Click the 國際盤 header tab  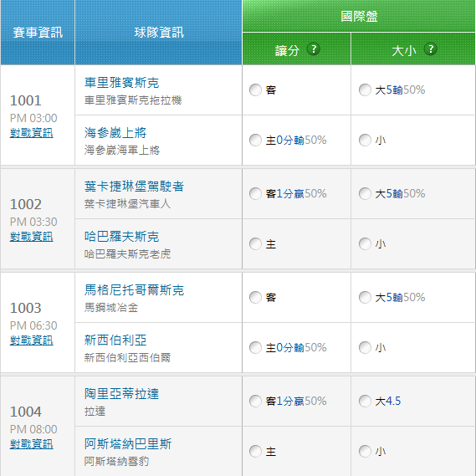359,16
